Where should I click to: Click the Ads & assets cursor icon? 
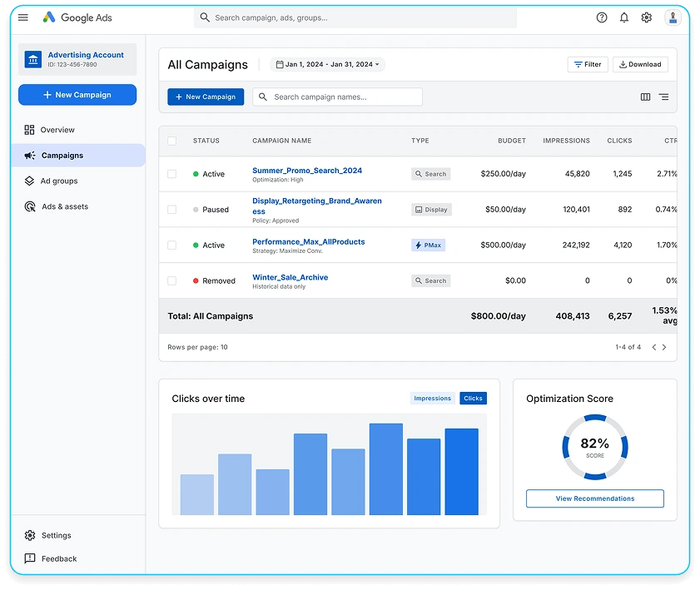pyautogui.click(x=30, y=206)
